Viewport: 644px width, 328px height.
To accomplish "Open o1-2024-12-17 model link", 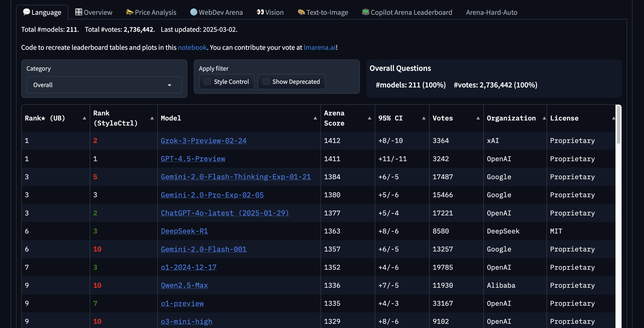I will [189, 267].
